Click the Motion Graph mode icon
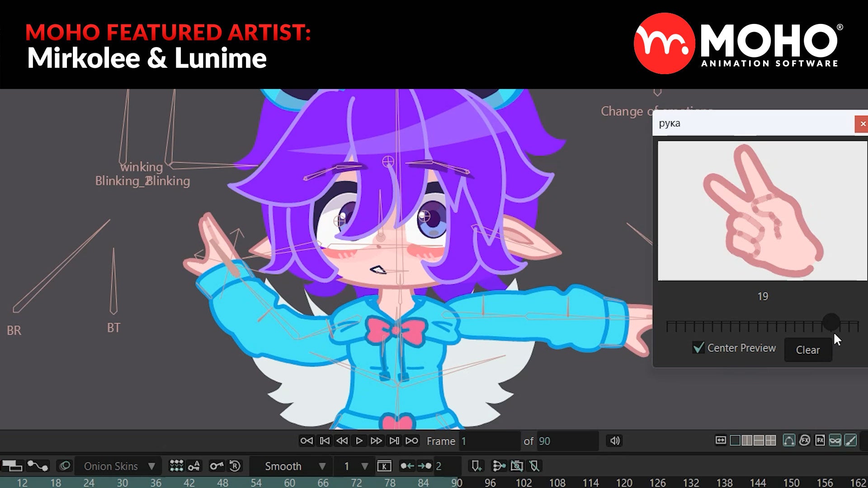 tap(38, 466)
